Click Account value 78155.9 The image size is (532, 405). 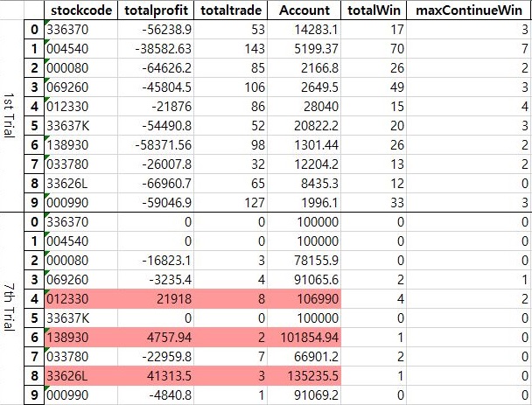point(304,261)
